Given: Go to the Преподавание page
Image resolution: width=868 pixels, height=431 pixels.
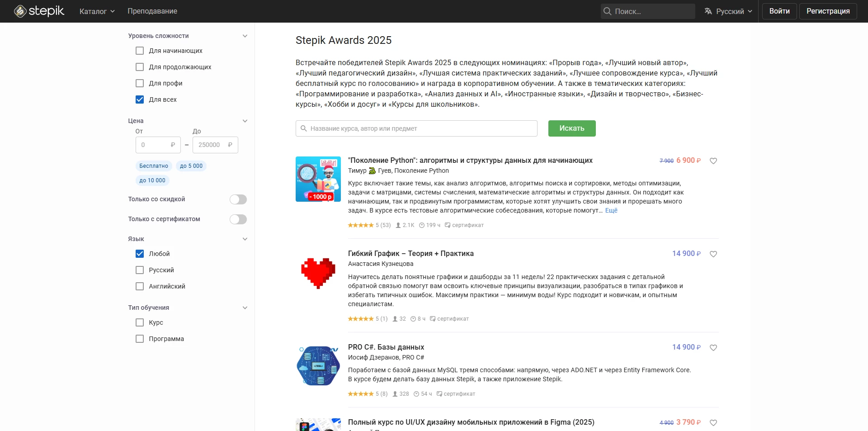Looking at the screenshot, I should pyautogui.click(x=152, y=11).
